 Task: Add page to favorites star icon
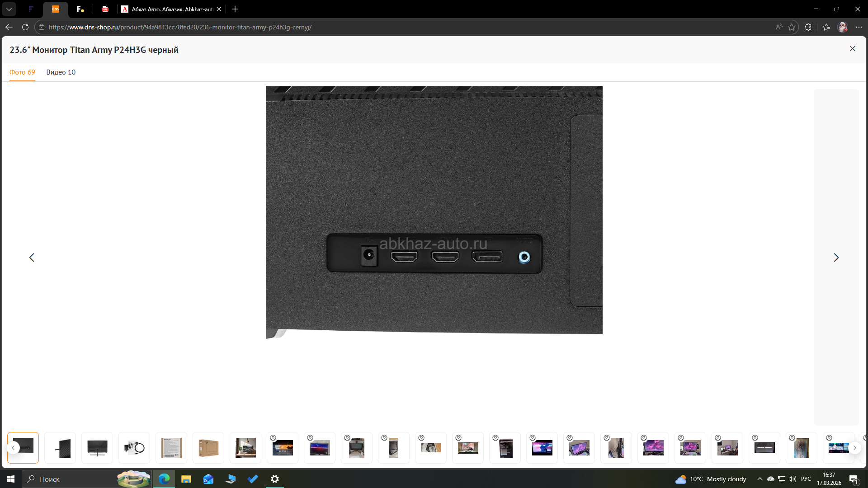tap(792, 27)
